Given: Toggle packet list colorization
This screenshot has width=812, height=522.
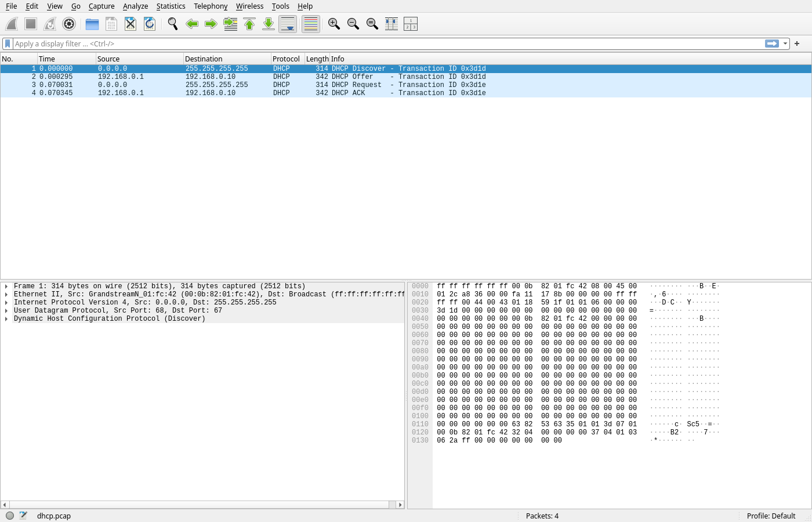Looking at the screenshot, I should (311, 24).
